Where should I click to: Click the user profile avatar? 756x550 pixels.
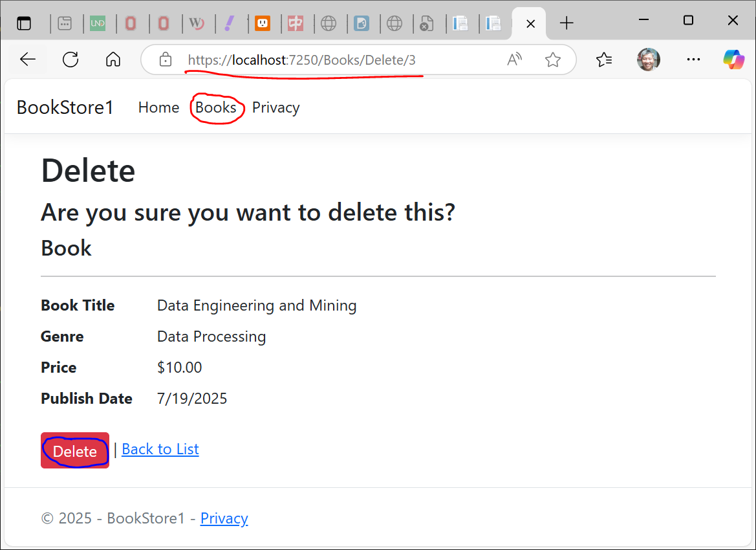pyautogui.click(x=649, y=60)
